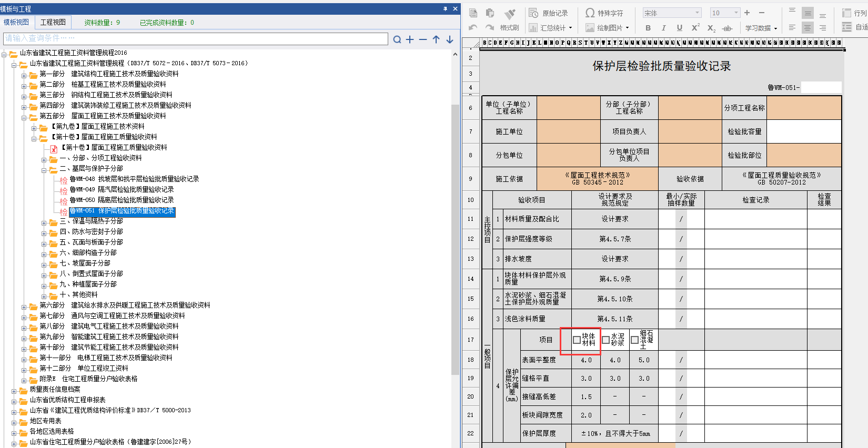Click the plus icon next to search
The image size is (868, 448).
point(410,39)
